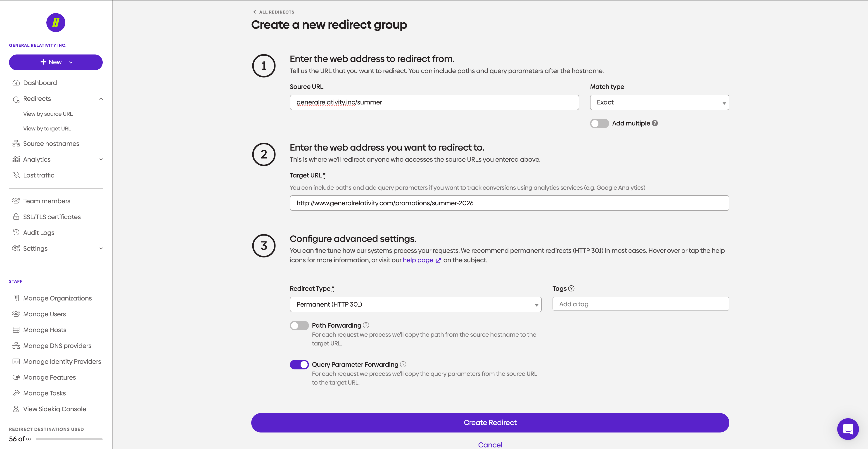Screen dimensions: 868x449
Task: Click the Path Forwarding help icon
Action: click(366, 325)
